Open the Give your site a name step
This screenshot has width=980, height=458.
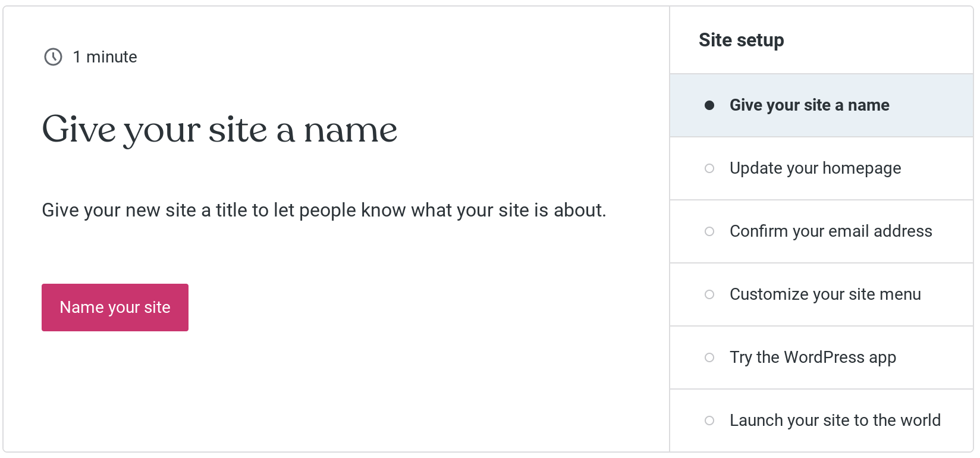click(821, 105)
